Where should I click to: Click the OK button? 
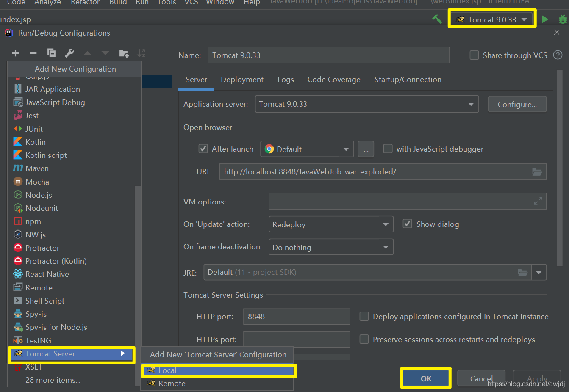click(x=426, y=379)
